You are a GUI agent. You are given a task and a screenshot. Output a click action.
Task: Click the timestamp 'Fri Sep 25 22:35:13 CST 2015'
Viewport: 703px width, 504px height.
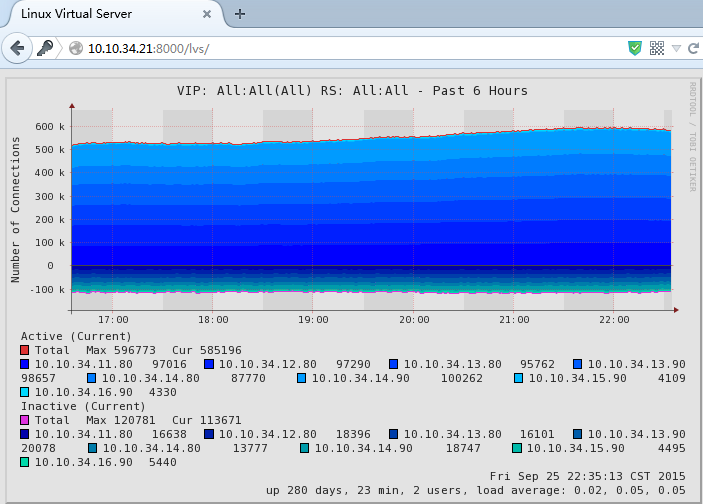click(x=587, y=476)
